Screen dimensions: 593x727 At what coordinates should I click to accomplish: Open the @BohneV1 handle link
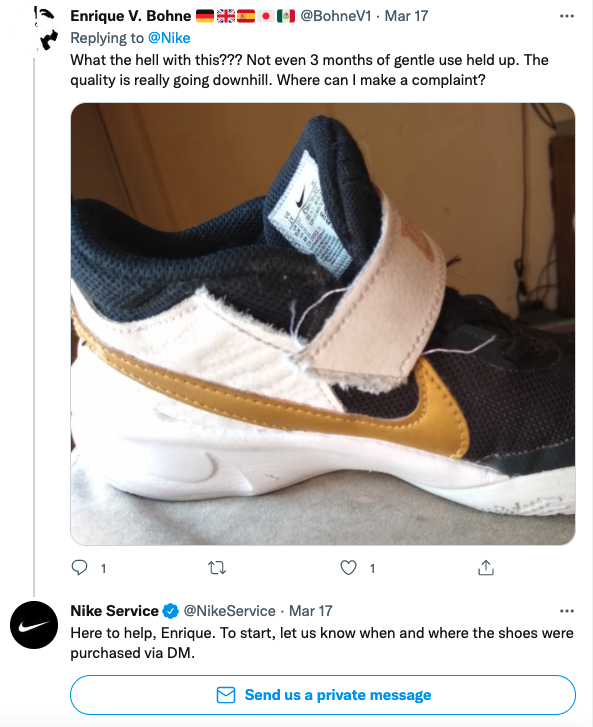(x=336, y=16)
